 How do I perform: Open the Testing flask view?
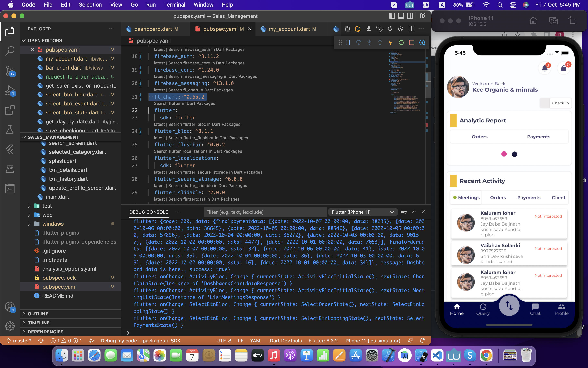click(x=10, y=129)
